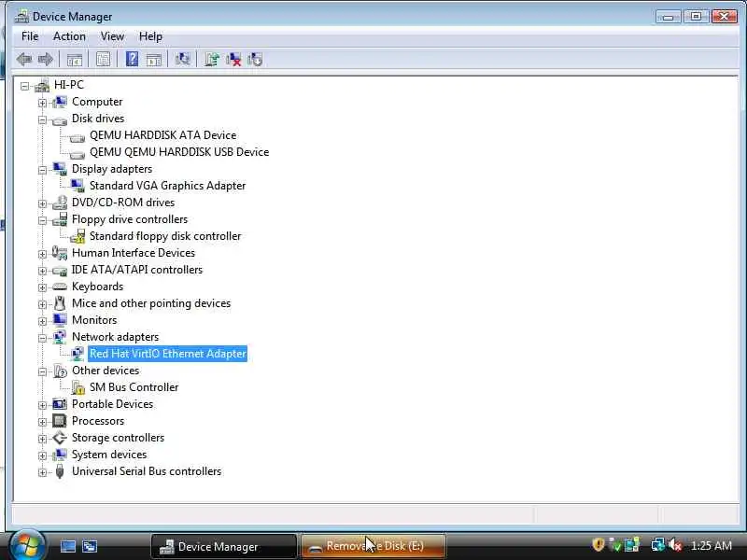Click the Storage controllers category icon

point(60,438)
